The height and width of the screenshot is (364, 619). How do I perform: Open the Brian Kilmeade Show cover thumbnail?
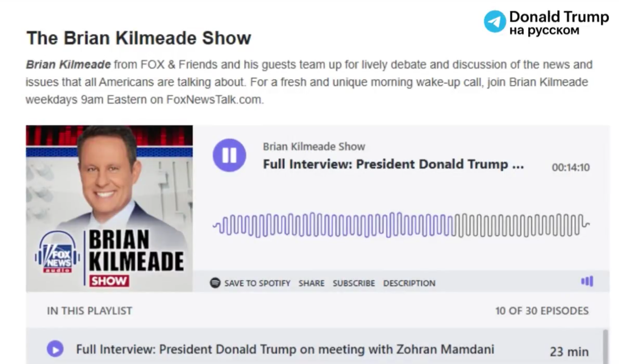[x=109, y=208]
